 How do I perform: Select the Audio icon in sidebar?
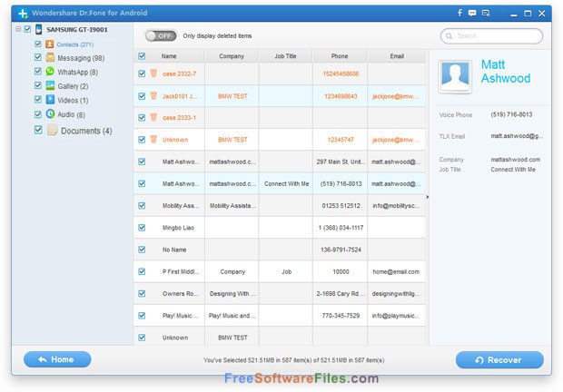click(50, 114)
